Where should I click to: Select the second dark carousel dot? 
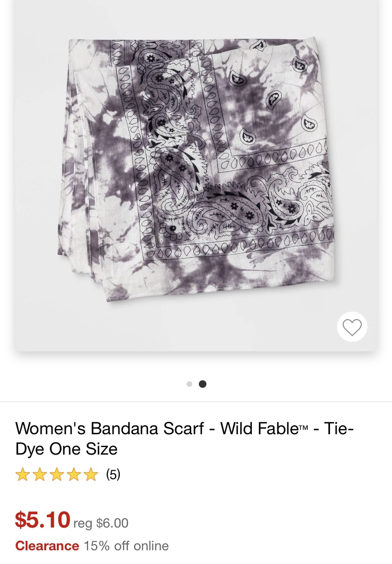point(203,384)
